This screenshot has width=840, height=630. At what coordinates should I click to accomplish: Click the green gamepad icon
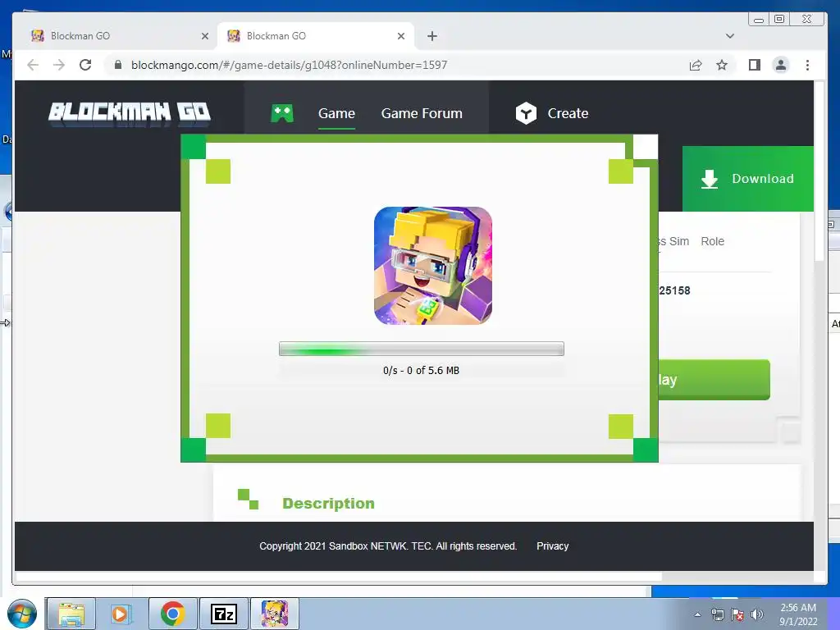pyautogui.click(x=282, y=113)
